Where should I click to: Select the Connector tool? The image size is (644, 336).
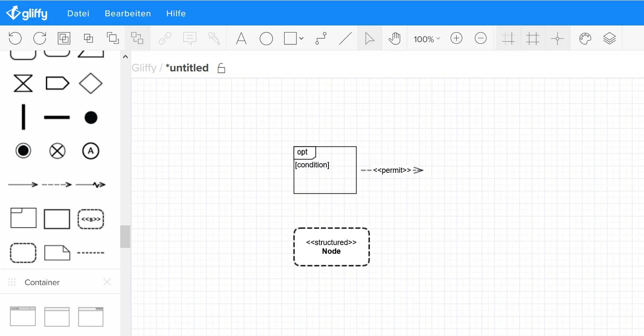point(321,38)
